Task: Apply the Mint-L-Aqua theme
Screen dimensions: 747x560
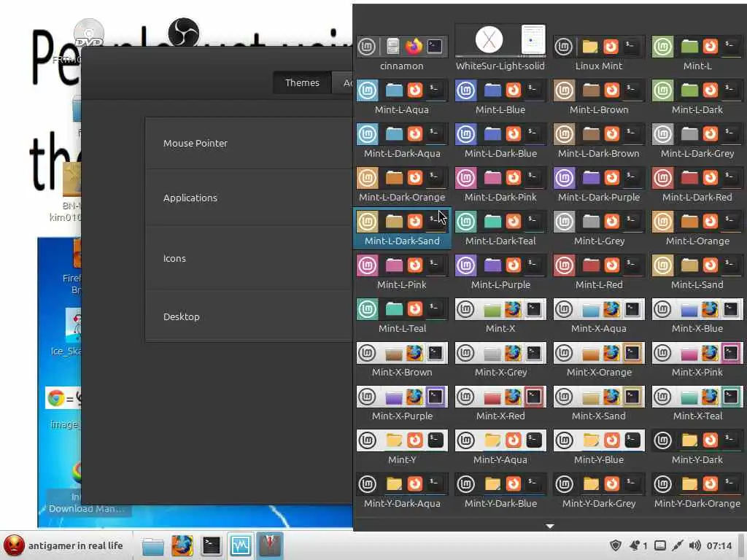Action: [402, 90]
